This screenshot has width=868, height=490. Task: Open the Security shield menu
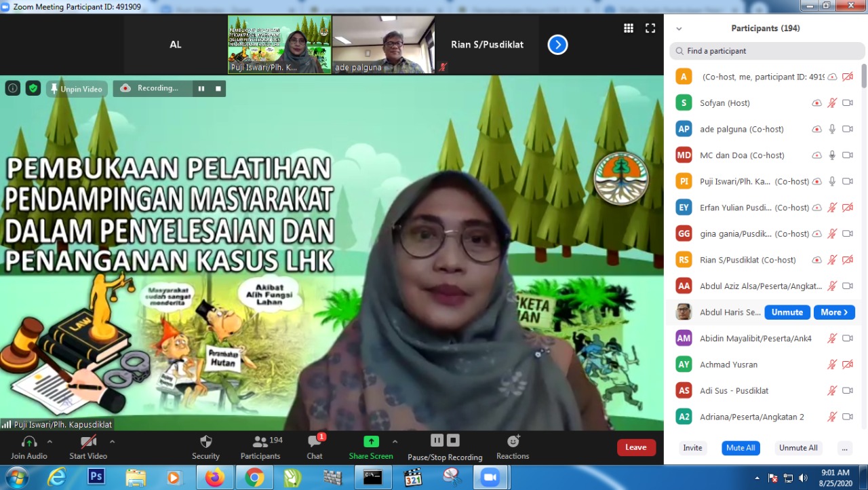205,442
